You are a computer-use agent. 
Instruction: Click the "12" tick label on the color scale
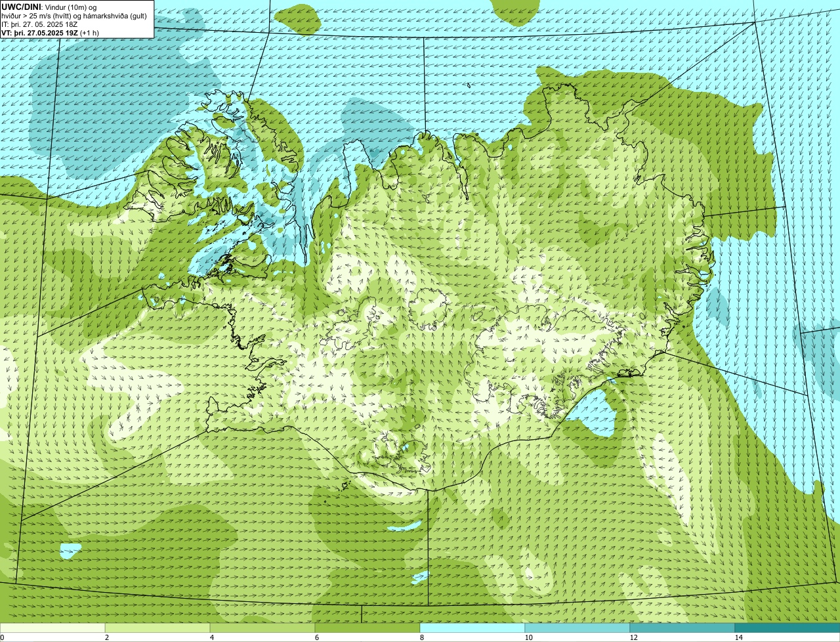633,637
